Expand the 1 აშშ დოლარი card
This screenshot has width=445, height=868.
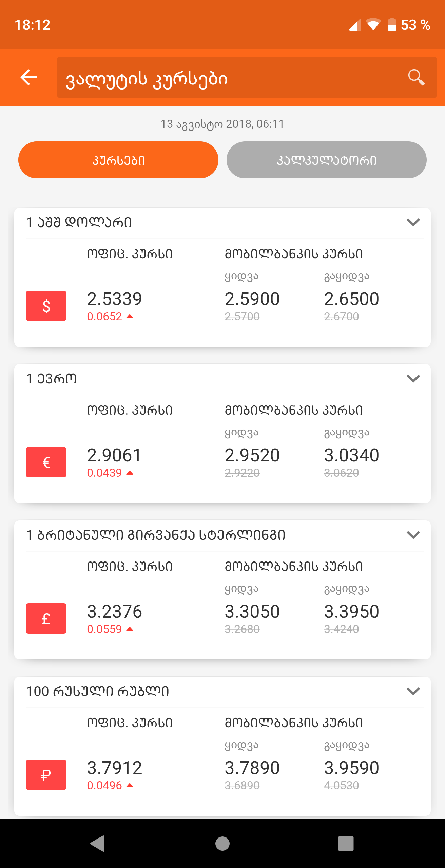coord(413,222)
